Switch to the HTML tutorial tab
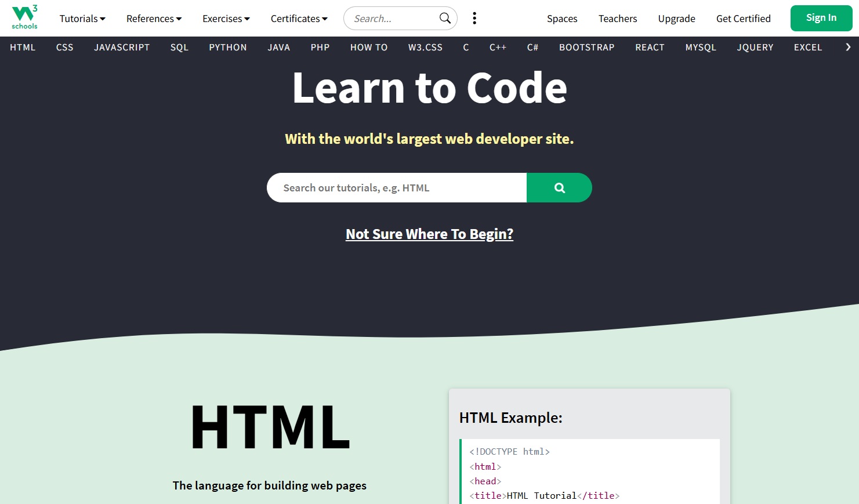 click(x=23, y=47)
